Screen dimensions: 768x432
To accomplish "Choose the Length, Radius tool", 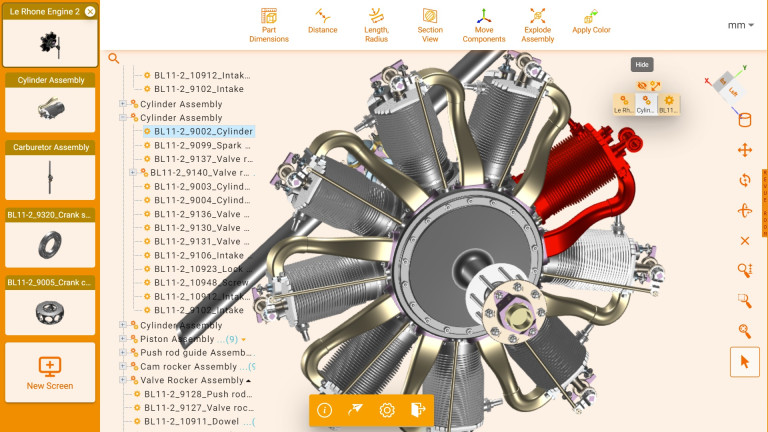I will (x=376, y=25).
